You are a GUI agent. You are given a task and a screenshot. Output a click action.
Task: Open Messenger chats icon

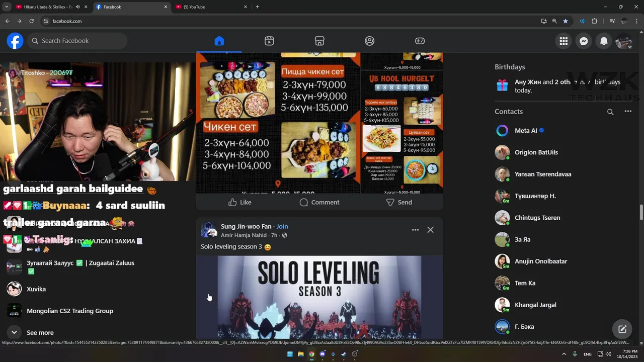coord(584,41)
